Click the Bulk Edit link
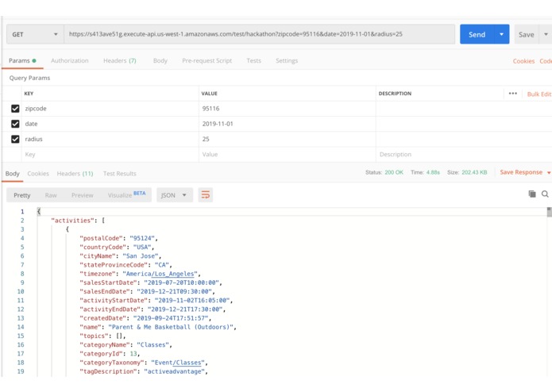This screenshot has height=392, width=552. tap(539, 94)
